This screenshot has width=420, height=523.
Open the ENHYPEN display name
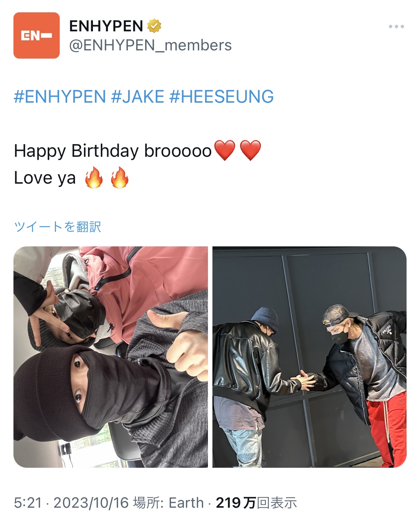106,26
